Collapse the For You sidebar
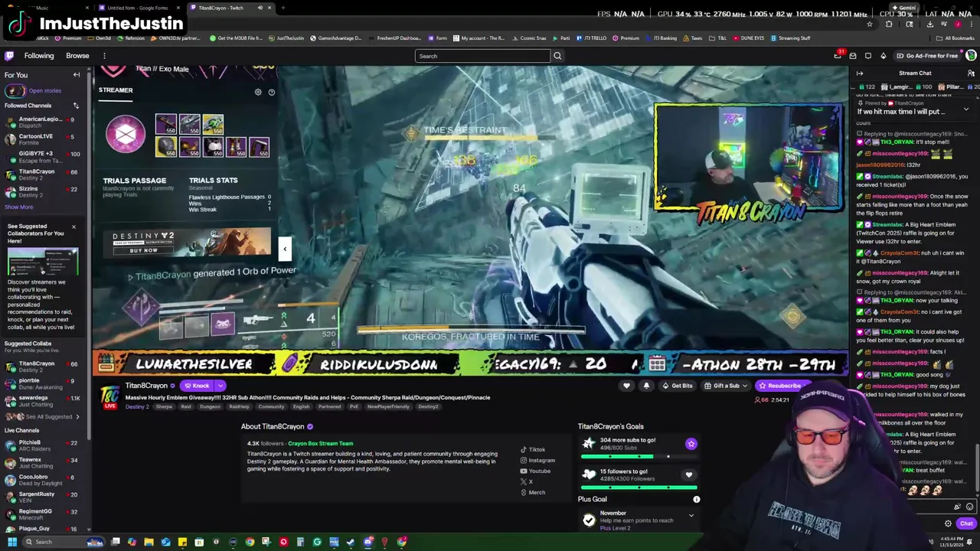Screen dimensions: 980x551 77,75
